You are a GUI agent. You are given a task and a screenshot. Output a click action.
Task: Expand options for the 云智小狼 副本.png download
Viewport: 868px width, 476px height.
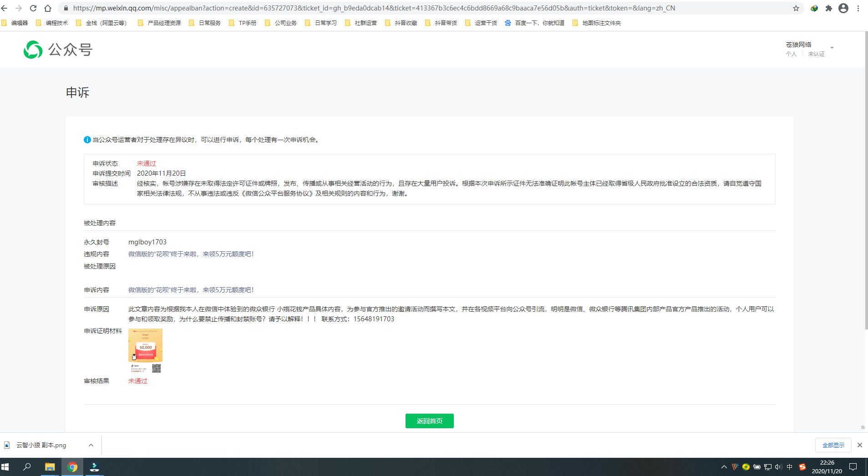coord(91,445)
